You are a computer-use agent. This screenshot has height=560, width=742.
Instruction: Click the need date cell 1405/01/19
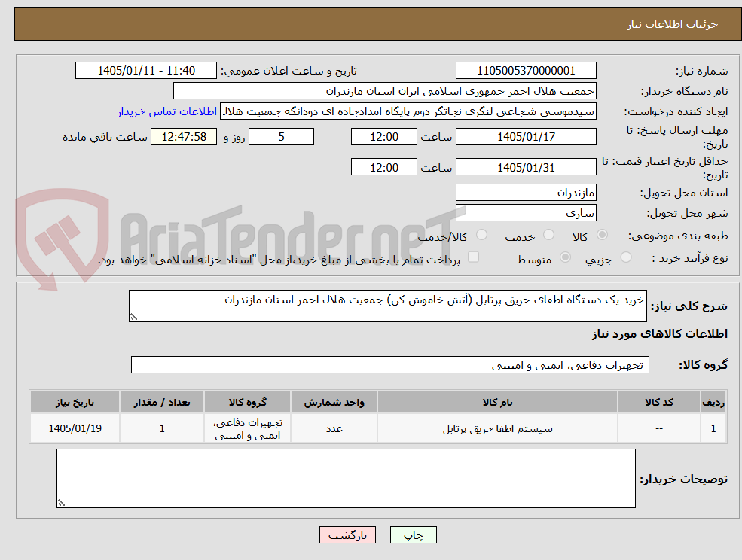coord(75,428)
